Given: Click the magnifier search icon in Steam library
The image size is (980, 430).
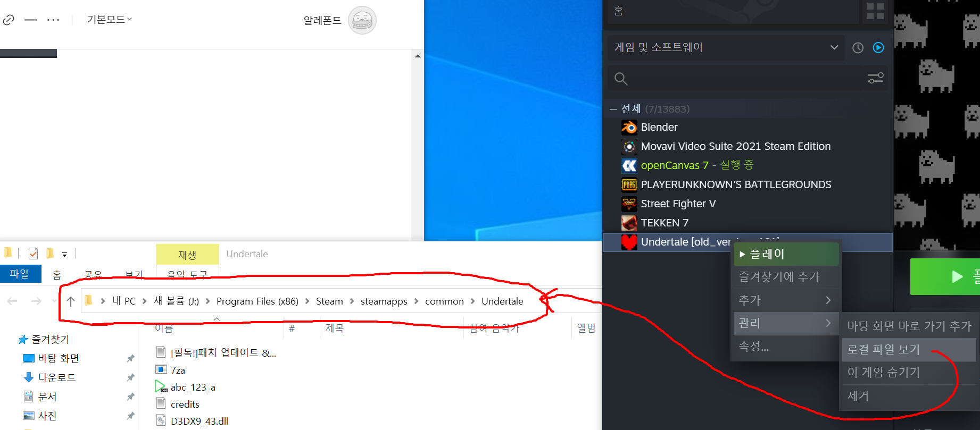Looking at the screenshot, I should pyautogui.click(x=621, y=79).
